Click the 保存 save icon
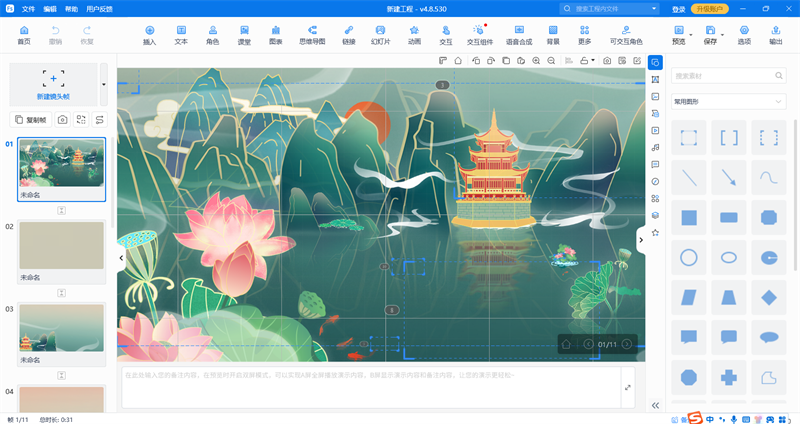Screen dimensions: 800x424 pyautogui.click(x=710, y=35)
